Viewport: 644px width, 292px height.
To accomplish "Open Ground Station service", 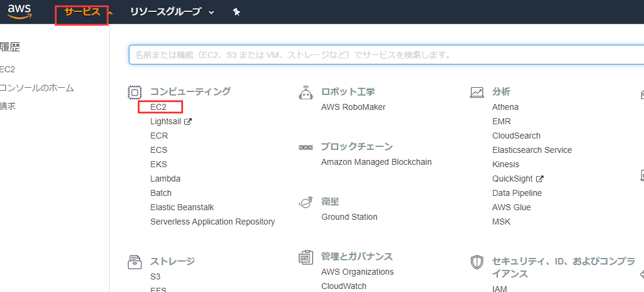I will (349, 217).
